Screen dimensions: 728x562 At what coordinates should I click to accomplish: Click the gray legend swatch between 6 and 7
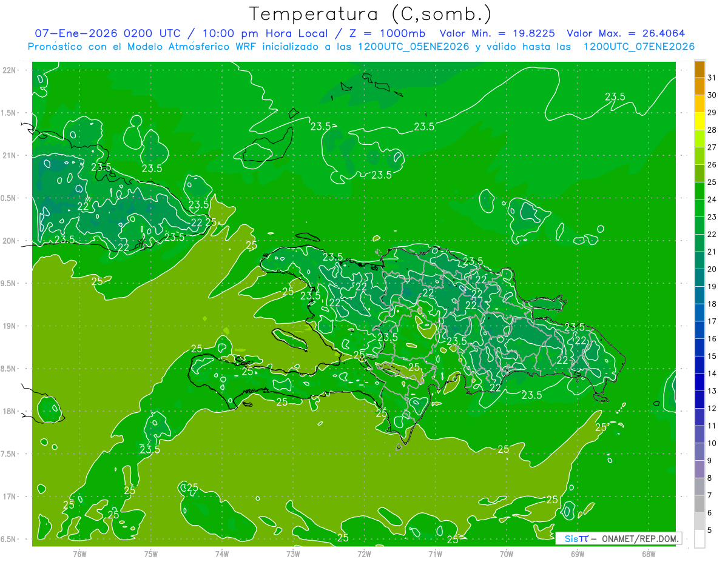point(699,504)
